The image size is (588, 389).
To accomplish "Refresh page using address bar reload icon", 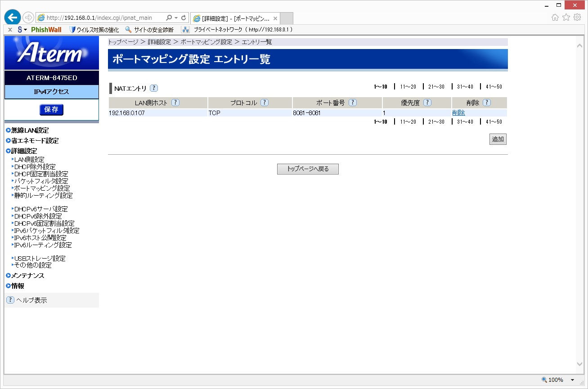I will click(184, 18).
